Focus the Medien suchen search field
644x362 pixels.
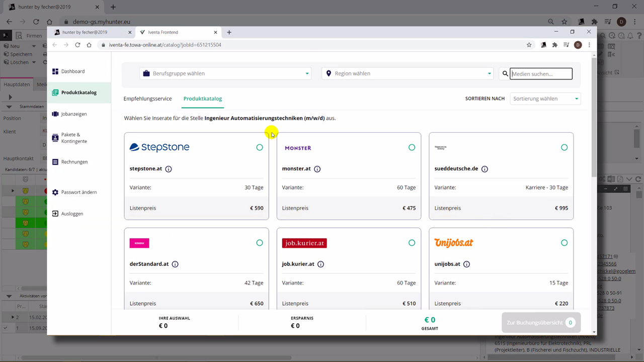pos(541,74)
